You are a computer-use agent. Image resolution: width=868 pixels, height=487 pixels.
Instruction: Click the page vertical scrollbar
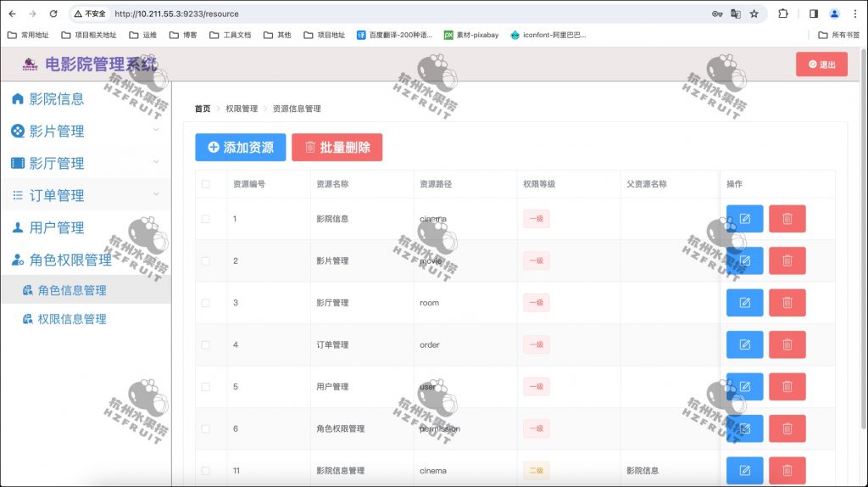864,238
